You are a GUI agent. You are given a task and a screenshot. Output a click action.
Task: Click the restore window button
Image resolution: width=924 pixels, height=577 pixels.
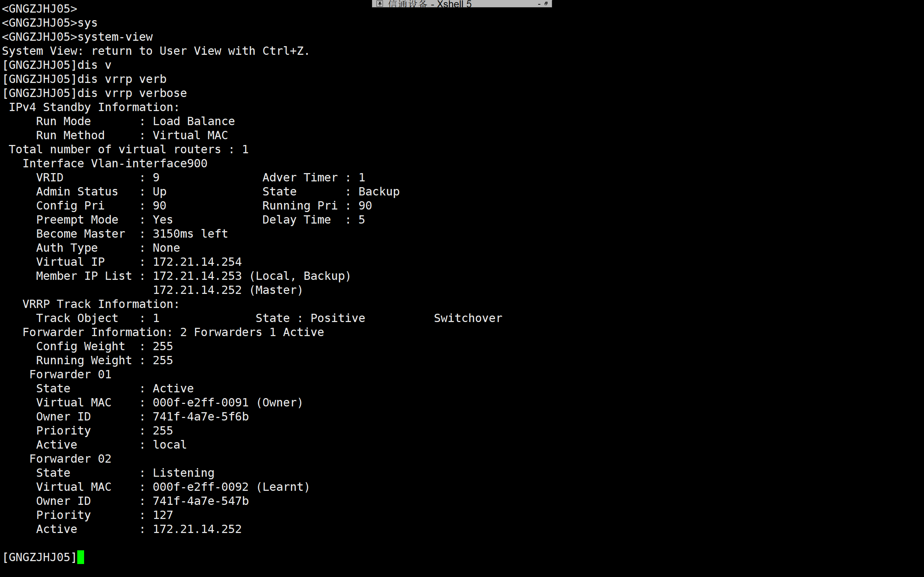click(x=546, y=4)
